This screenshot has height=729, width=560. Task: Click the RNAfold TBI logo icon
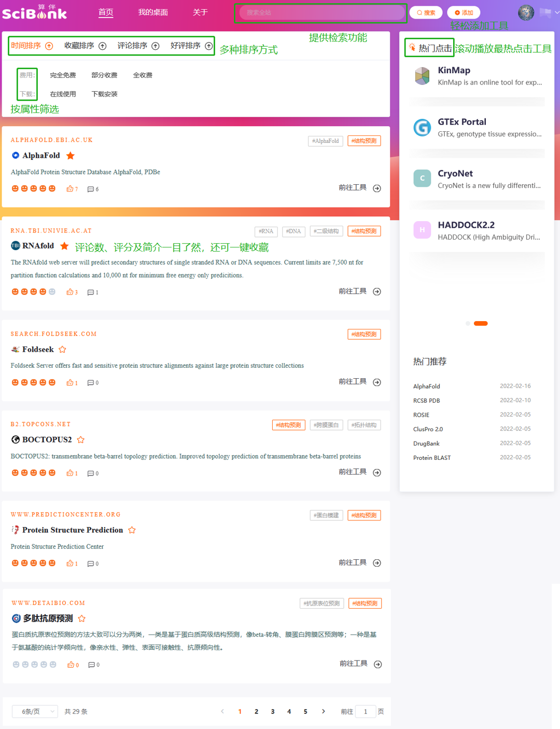(x=16, y=245)
